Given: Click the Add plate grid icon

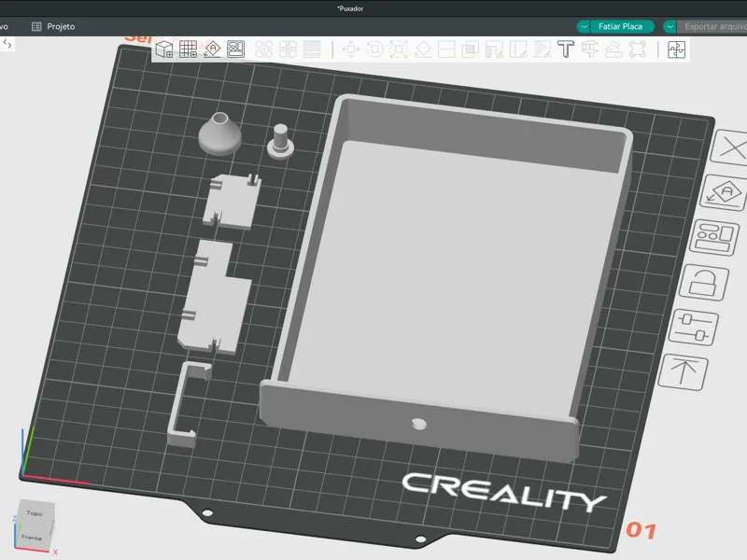Looking at the screenshot, I should [x=189, y=49].
